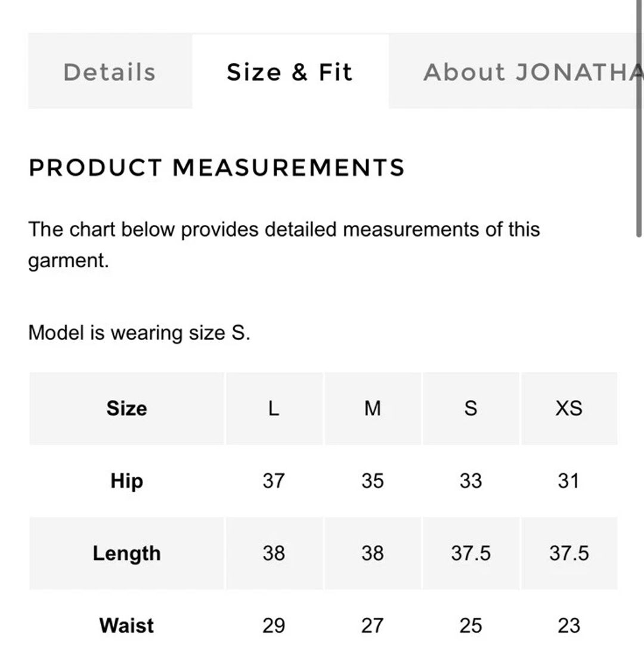Select the Size & Fit tab

290,72
